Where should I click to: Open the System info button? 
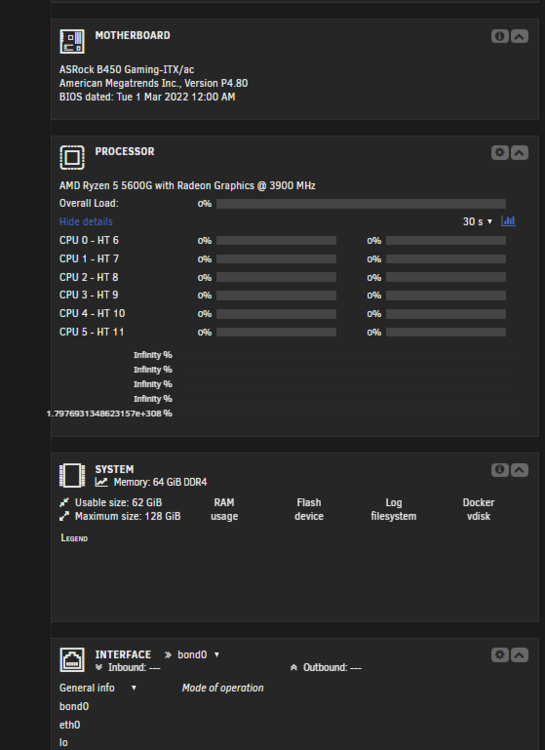500,470
